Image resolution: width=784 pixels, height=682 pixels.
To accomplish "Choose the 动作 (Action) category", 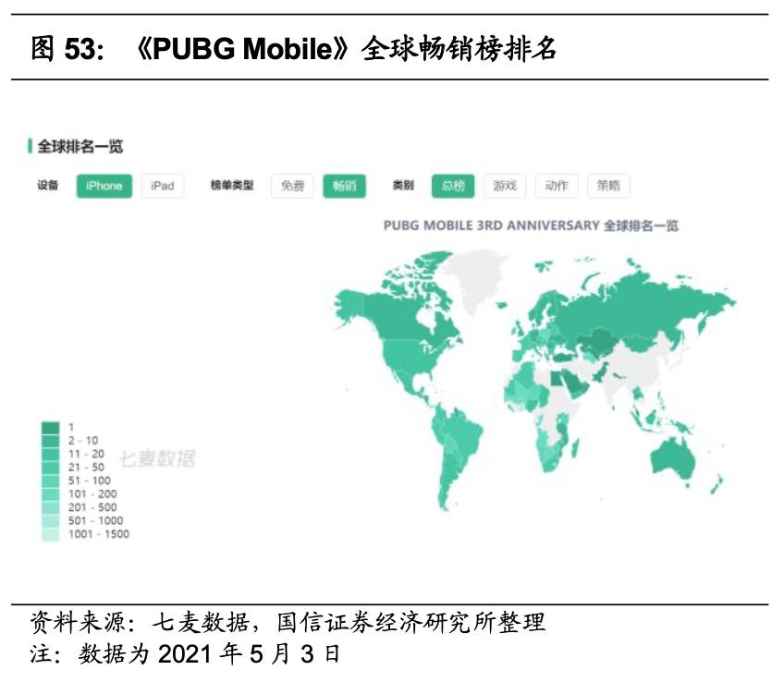I will 555,184.
